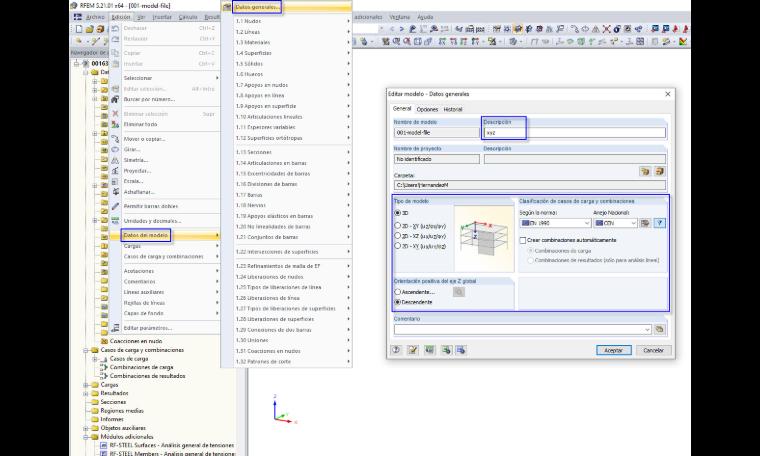
Task: Click the notepad-with-pencil icon at dialog bottom
Action: coord(412,350)
